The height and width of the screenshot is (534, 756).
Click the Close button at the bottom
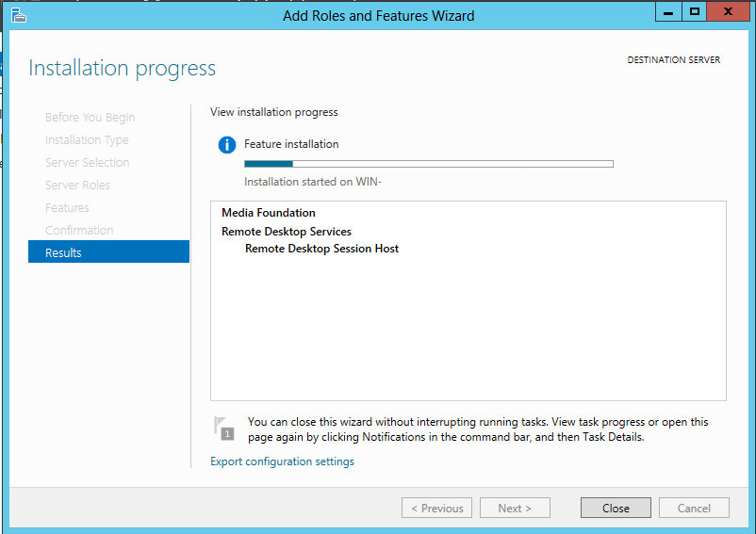(616, 508)
